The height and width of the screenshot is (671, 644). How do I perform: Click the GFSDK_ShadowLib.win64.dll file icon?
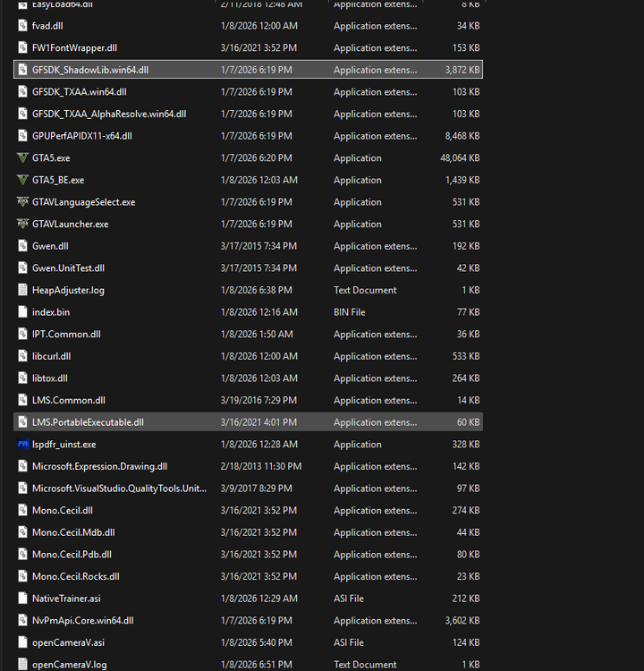click(22, 70)
